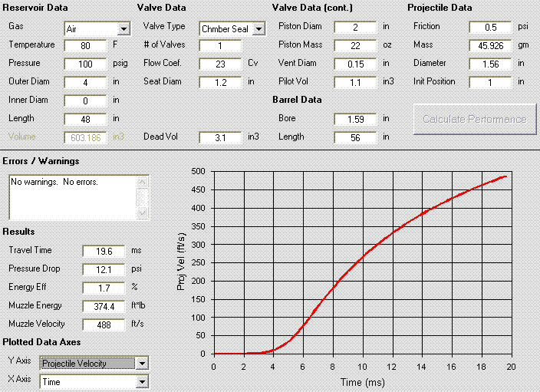The image size is (540, 392).
Task: Click the 'Projectile Data' section heading
Action: tap(440, 8)
